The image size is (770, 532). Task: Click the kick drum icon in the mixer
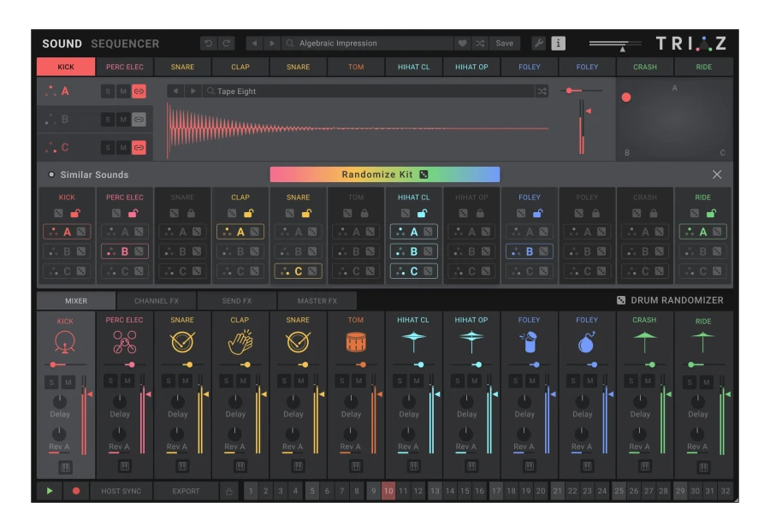pos(65,342)
